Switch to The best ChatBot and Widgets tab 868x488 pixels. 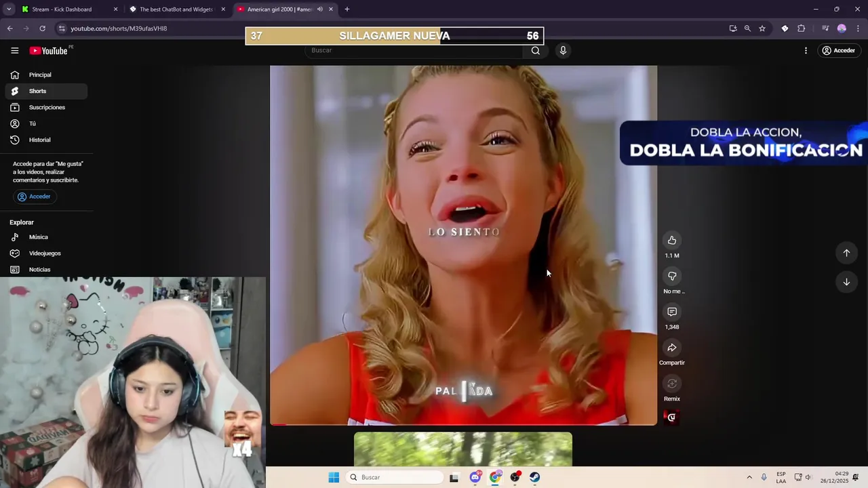click(176, 9)
